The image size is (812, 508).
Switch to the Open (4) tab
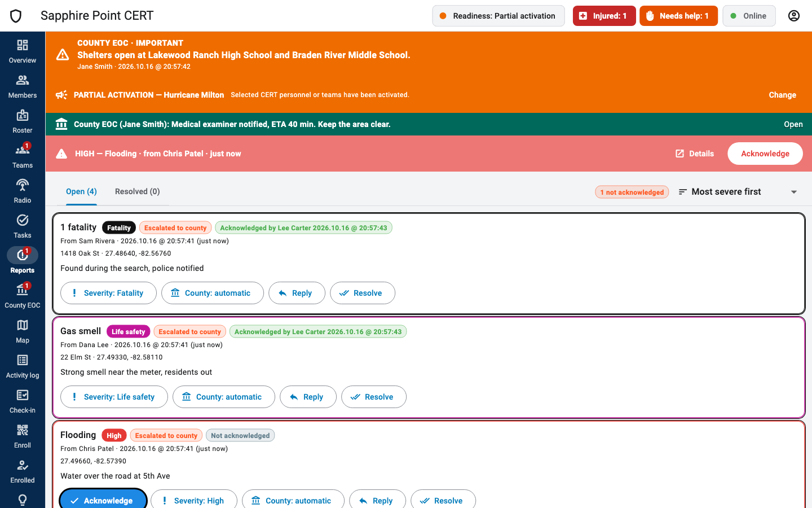pos(81,192)
